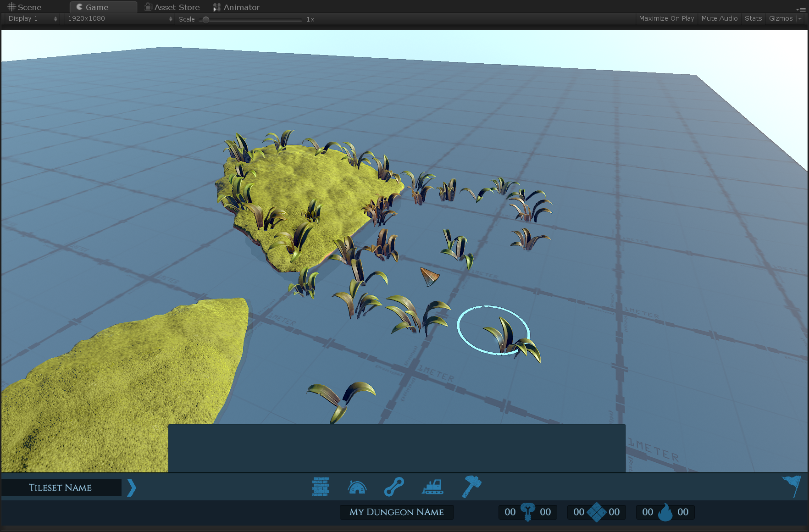Viewport: 809px width, 532px height.
Task: Click the small brown cone object
Action: pos(430,277)
